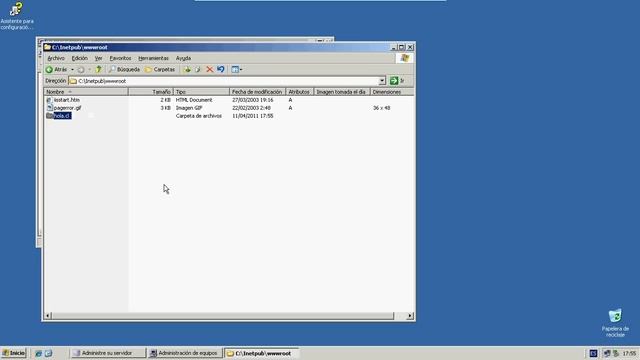This screenshot has width=640, height=360.
Task: Click the green Ir go button
Action: (397, 81)
